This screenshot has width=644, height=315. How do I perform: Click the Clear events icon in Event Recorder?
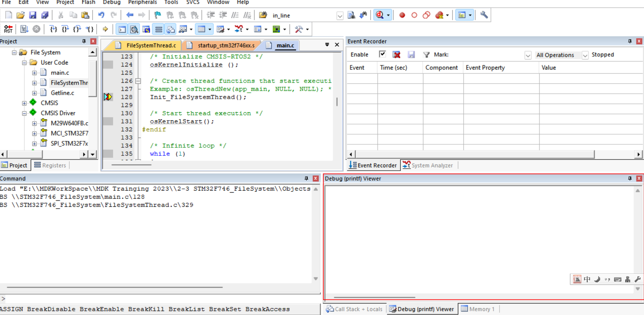tap(396, 55)
